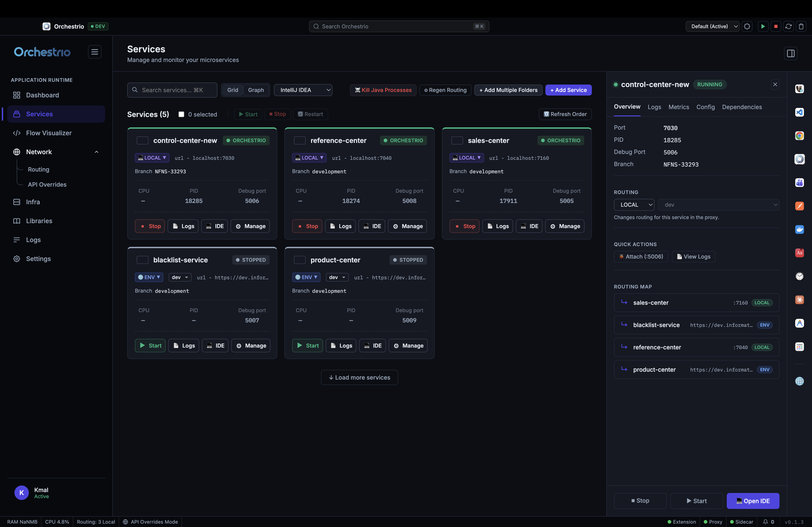Switch to the Logs tab in detail panel

[654, 107]
